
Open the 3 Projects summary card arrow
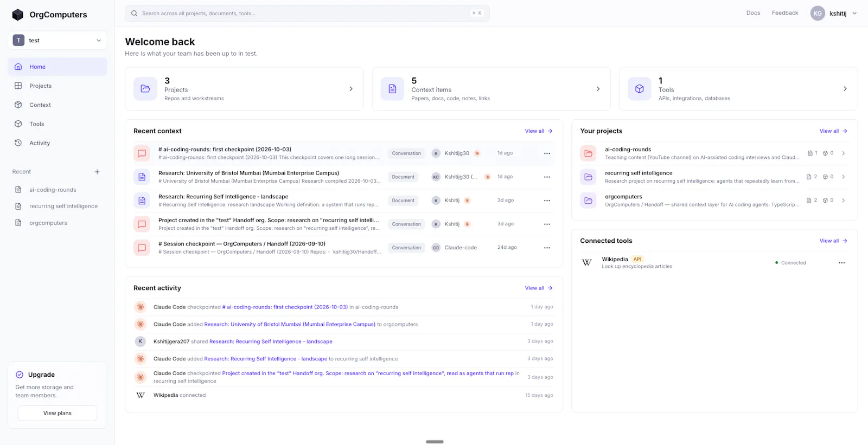pos(351,89)
